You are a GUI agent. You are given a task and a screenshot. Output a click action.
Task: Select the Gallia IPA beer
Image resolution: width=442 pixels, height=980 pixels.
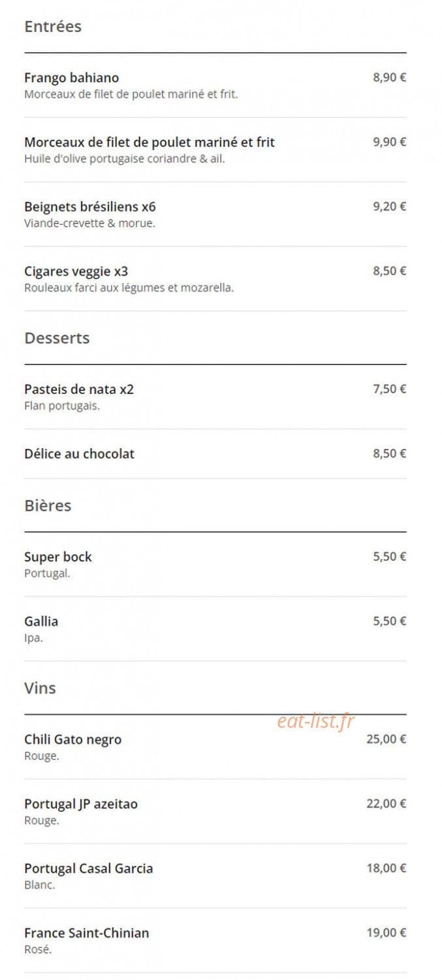41,621
